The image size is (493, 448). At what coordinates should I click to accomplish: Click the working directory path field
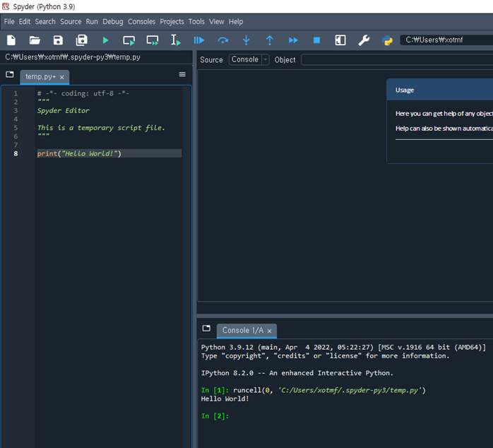[x=446, y=40]
